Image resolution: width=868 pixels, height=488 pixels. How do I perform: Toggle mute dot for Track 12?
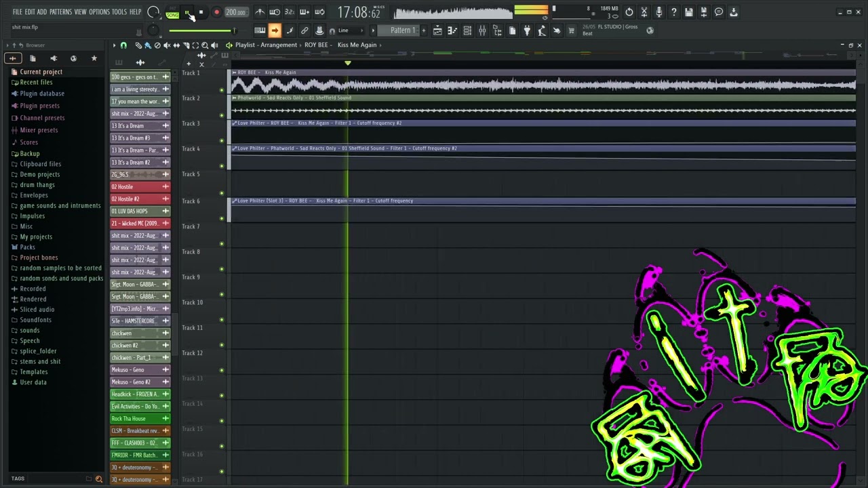(221, 371)
